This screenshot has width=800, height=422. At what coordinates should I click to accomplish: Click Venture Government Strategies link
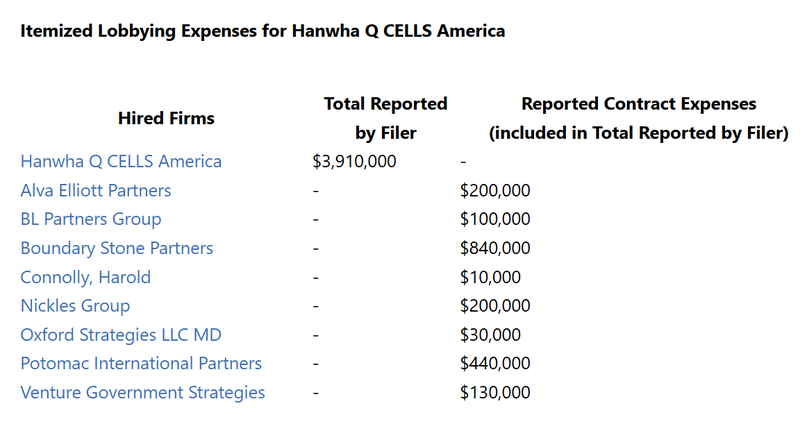(x=143, y=393)
